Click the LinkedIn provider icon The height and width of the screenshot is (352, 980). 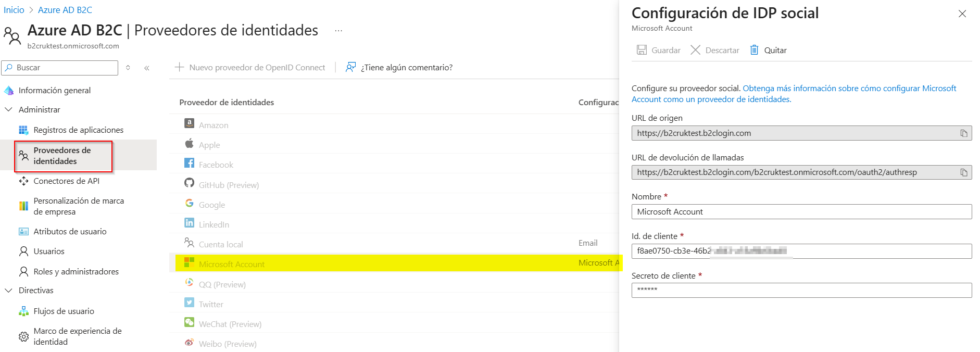coord(189,223)
